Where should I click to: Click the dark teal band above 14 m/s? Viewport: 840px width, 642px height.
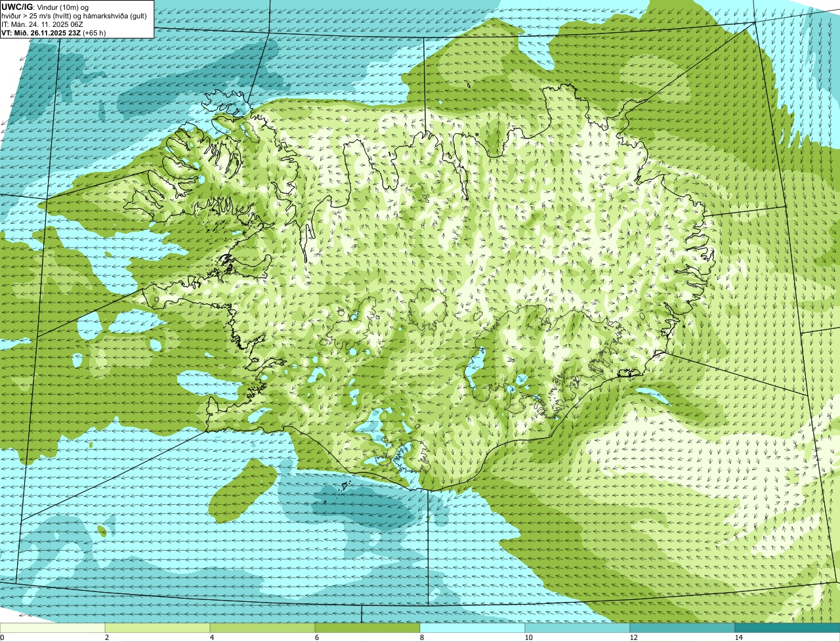tap(787, 628)
